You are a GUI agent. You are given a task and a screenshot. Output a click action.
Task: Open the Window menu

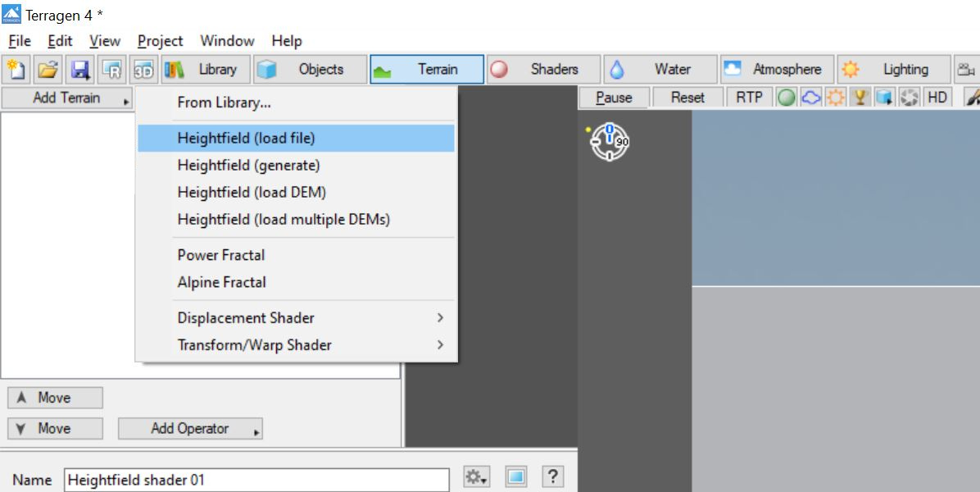point(228,41)
